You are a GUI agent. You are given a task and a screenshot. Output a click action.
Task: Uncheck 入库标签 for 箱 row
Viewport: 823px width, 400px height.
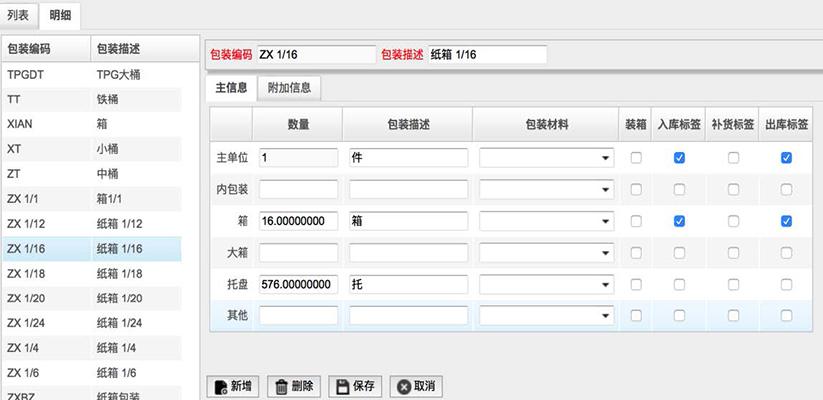[679, 221]
